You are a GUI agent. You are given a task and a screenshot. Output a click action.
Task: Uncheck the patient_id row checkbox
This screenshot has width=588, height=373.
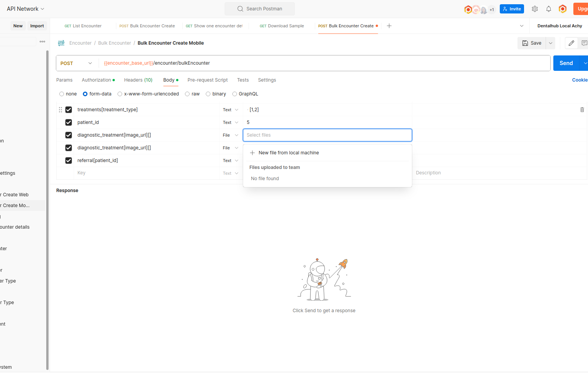[69, 122]
